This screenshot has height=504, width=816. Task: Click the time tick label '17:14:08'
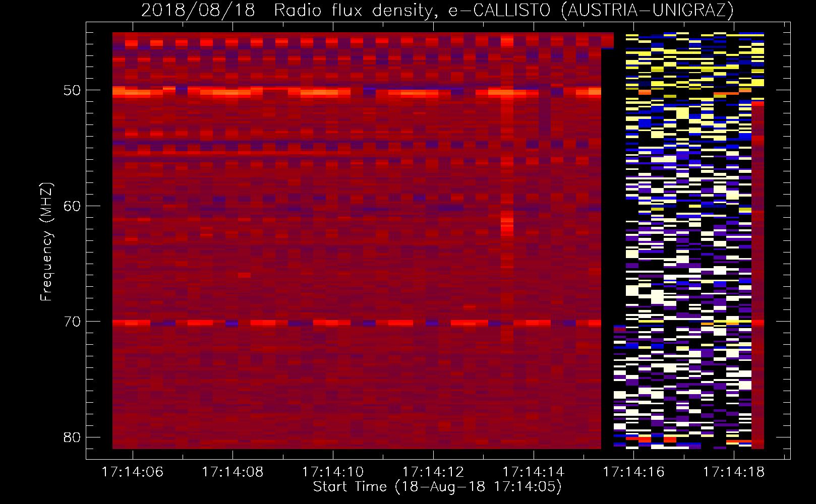232,472
